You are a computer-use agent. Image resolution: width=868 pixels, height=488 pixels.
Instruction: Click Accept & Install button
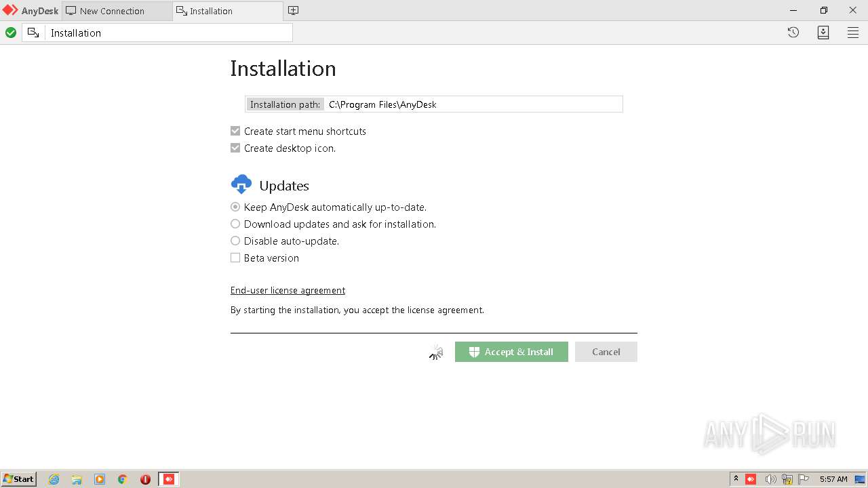pyautogui.click(x=511, y=352)
